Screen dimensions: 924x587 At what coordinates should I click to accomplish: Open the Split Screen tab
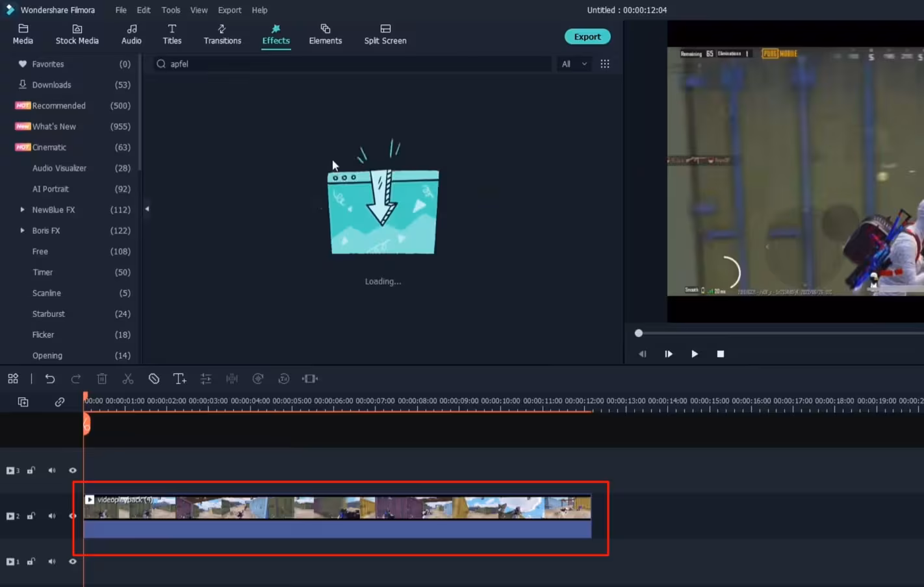click(x=385, y=34)
